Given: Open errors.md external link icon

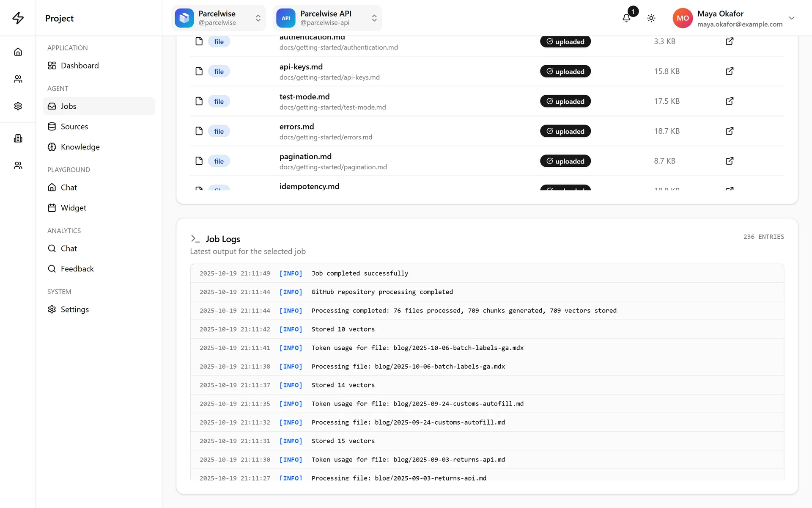Looking at the screenshot, I should (730, 131).
